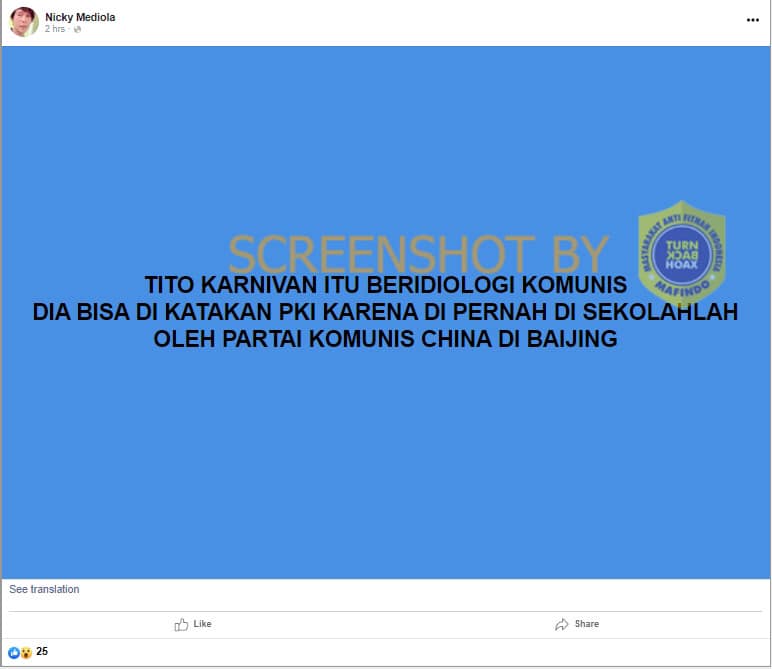
Task: Open the list of 25 reactions
Action: pyautogui.click(x=42, y=652)
